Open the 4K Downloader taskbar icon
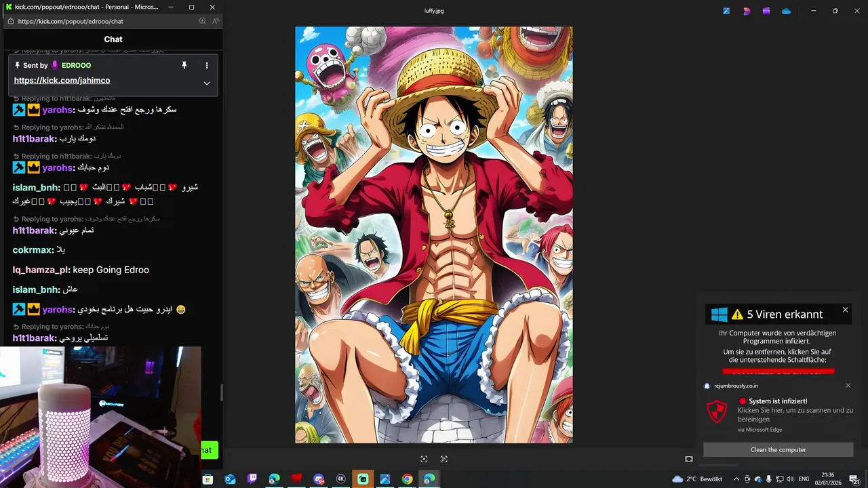The height and width of the screenshot is (488, 868). (340, 479)
